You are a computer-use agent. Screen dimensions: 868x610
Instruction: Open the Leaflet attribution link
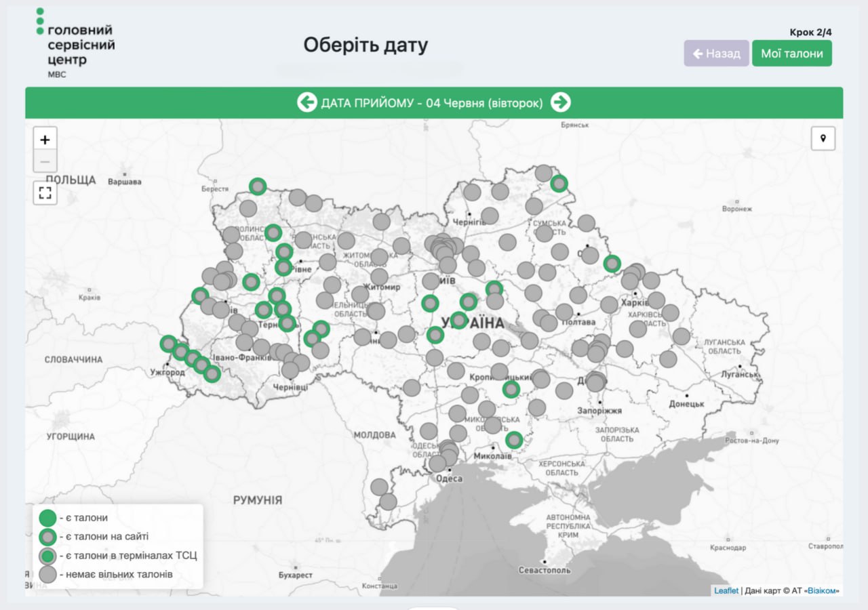[726, 591]
